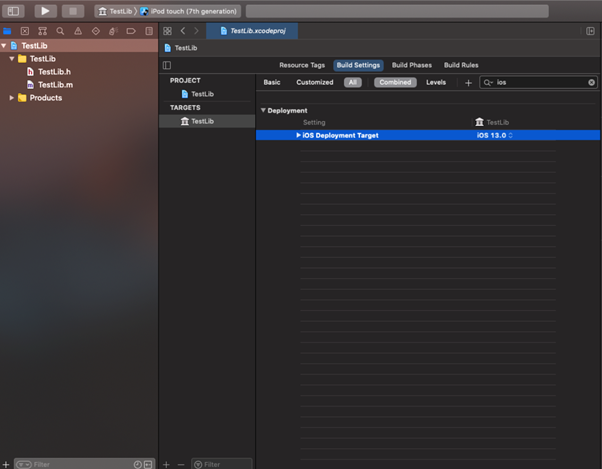Open the Symbol navigator
Image resolution: width=602 pixels, height=469 pixels.
pos(43,31)
